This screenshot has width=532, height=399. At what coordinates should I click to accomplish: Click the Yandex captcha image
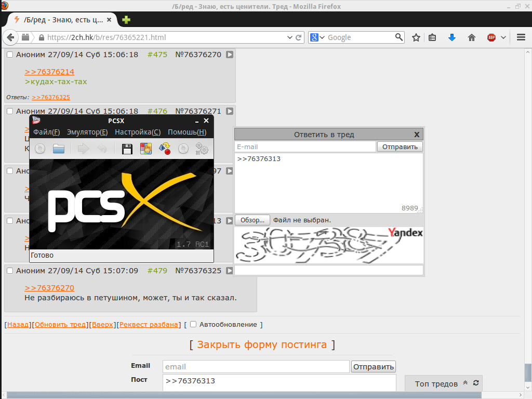329,245
